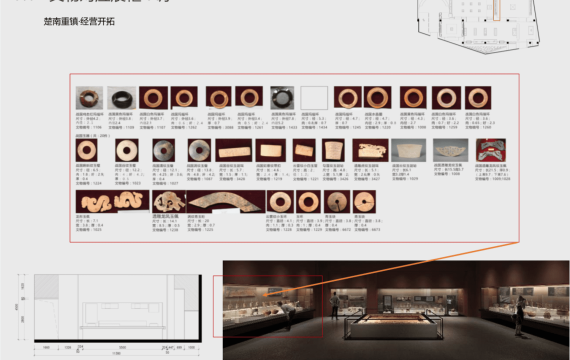Click the central glass display case in the rendering
Image resolution: width=570 pixels, height=360 pixels.
pos(393,324)
